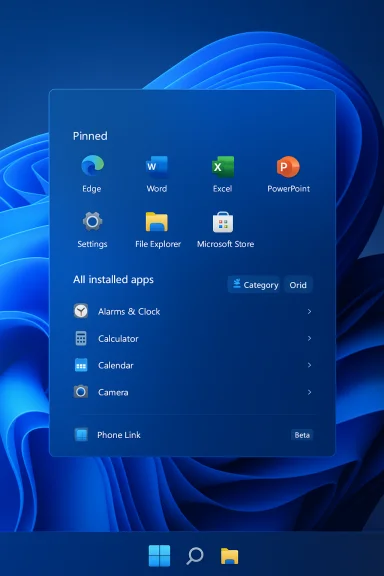The width and height of the screenshot is (384, 576).
Task: Expand the Alarms & Clock row chevron
Action: (309, 312)
